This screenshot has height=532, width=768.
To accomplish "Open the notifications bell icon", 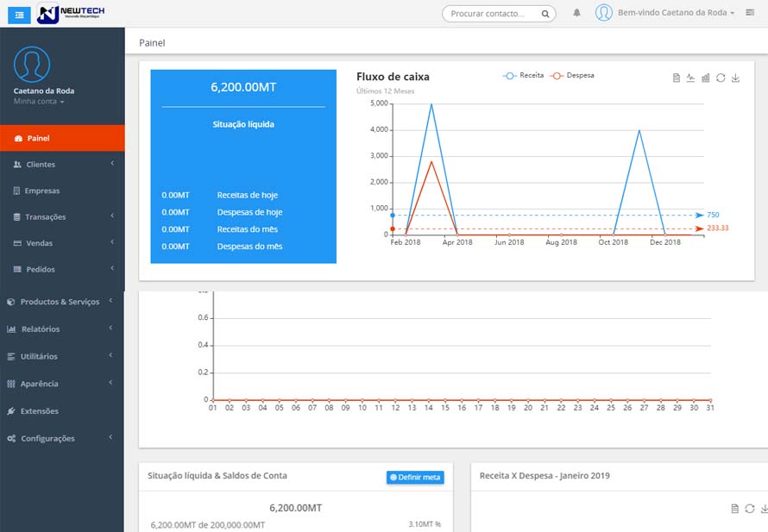I will tap(577, 13).
